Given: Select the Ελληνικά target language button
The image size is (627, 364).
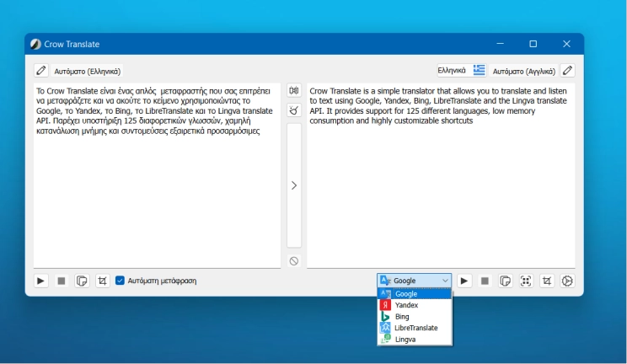Looking at the screenshot, I should pyautogui.click(x=462, y=71).
